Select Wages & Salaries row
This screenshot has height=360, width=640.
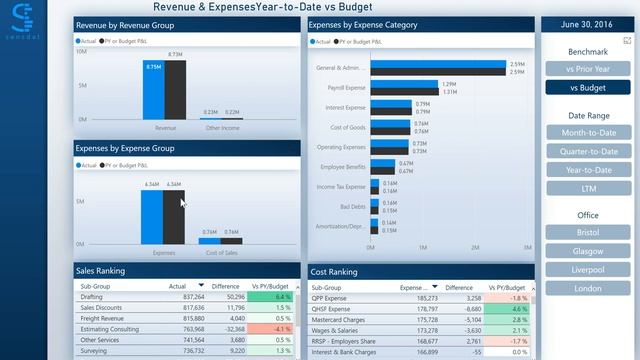pos(419,331)
